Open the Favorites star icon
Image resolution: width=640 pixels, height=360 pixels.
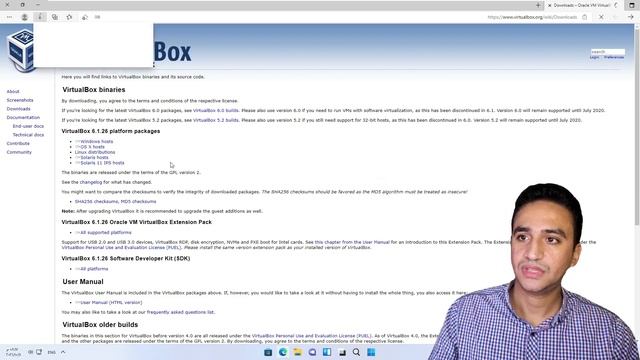tap(69, 17)
